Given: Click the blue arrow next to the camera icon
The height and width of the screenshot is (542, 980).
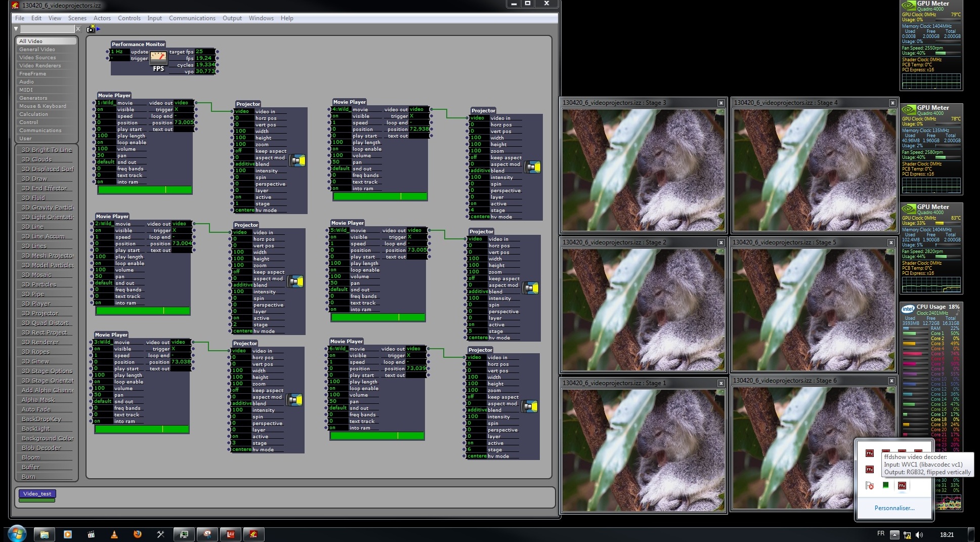Looking at the screenshot, I should click(98, 29).
